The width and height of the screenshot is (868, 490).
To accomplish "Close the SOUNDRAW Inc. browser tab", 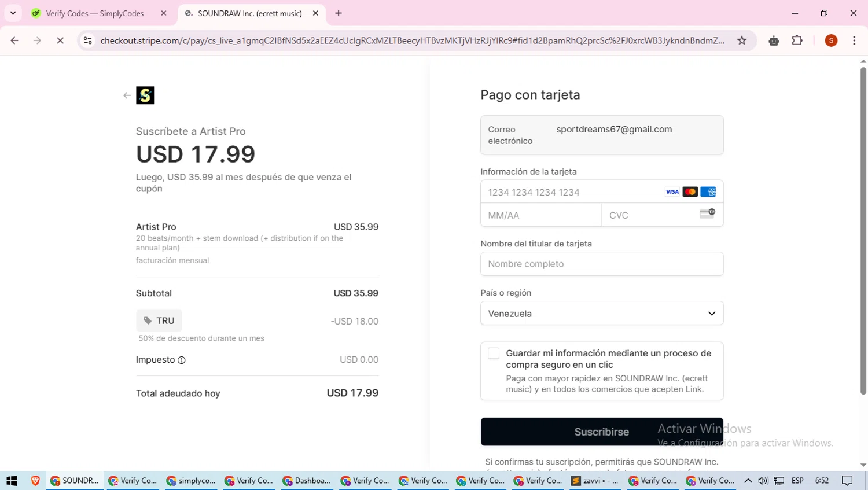I will [x=315, y=13].
